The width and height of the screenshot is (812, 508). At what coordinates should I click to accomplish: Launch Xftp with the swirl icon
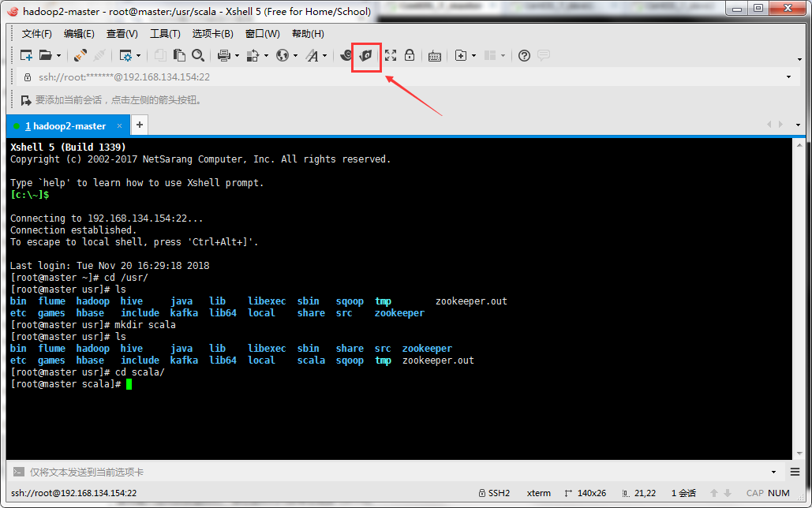pyautogui.click(x=346, y=55)
